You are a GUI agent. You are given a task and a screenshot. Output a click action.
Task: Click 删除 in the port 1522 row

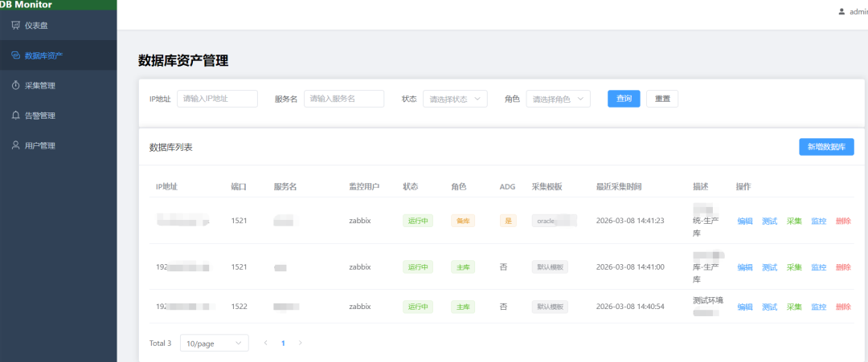[x=844, y=307]
